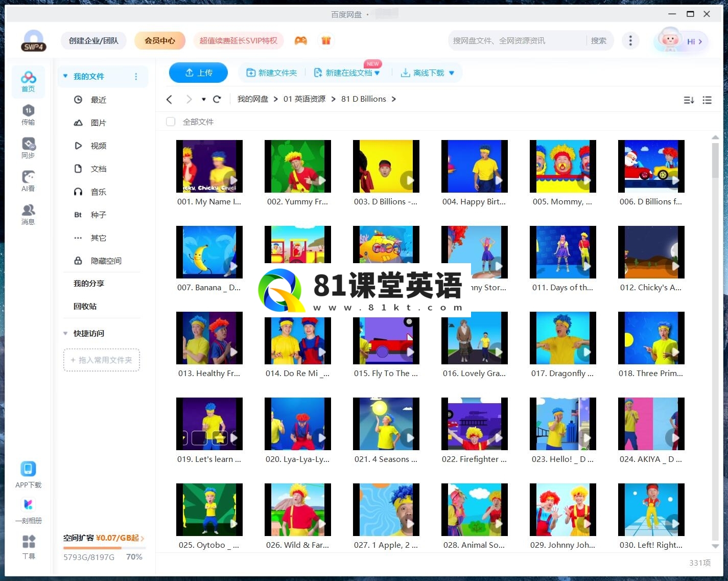The image size is (728, 581).
Task: Focus the 搜网盘文件 search field
Action: [517, 40]
